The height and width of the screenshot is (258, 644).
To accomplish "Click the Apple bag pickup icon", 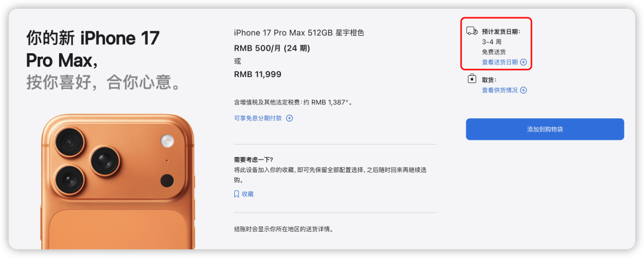I will pos(472,79).
